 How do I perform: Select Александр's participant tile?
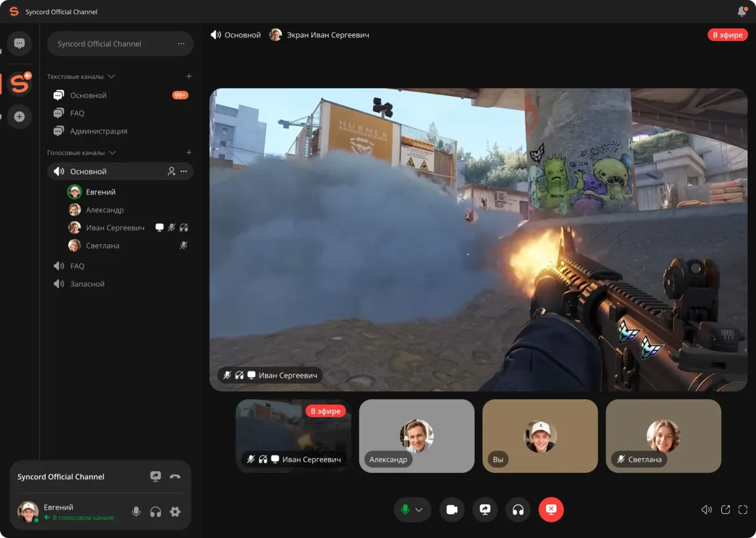click(416, 436)
